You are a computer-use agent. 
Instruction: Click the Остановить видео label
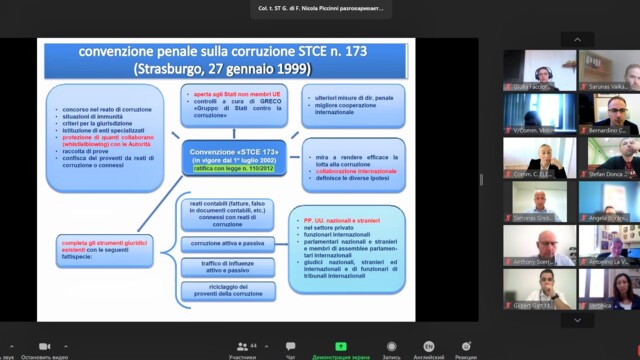coord(44,357)
